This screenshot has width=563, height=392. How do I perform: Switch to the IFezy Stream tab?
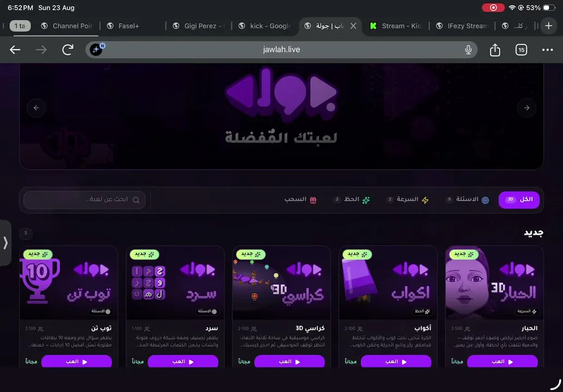[462, 26]
